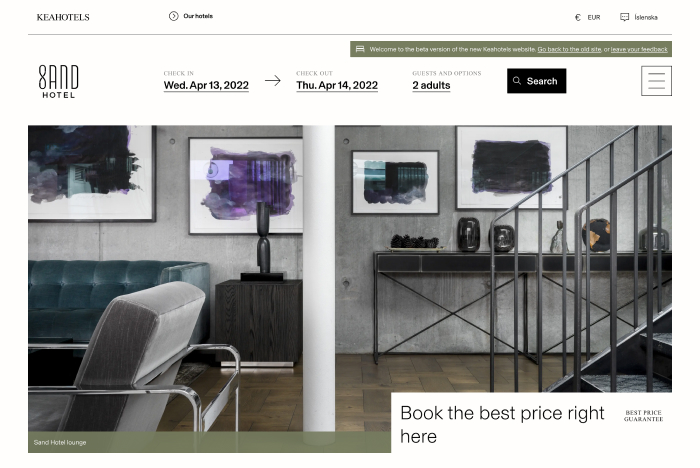Select the EUR currency option
700x468 pixels.
click(594, 17)
